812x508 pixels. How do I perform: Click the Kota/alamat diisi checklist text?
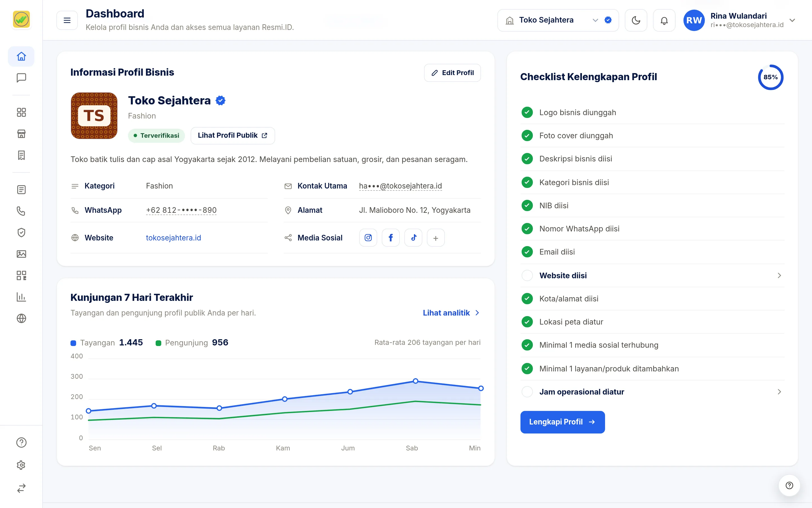pyautogui.click(x=569, y=299)
